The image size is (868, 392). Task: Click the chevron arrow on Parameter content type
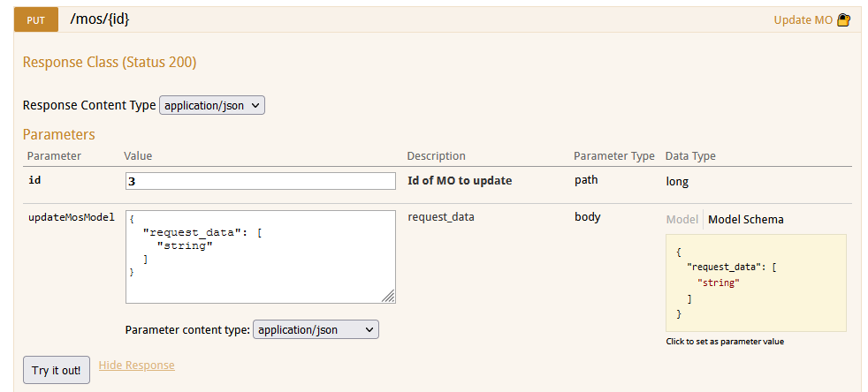(369, 329)
